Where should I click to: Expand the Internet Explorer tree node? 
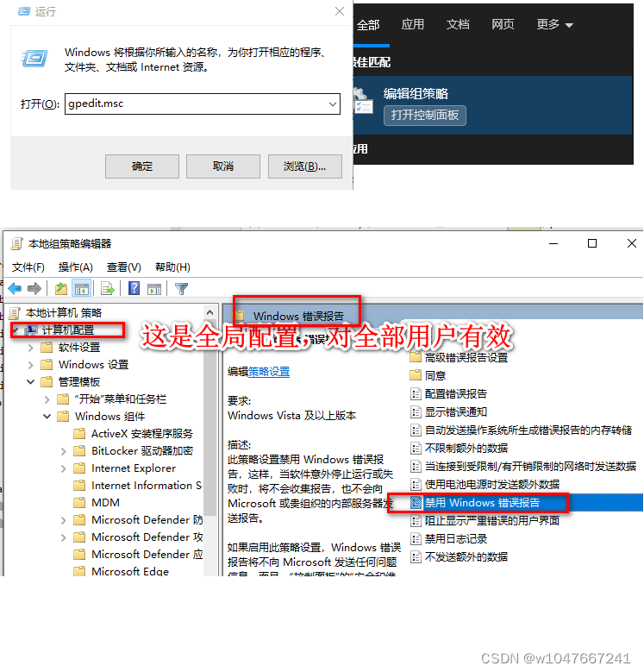pyautogui.click(x=64, y=468)
